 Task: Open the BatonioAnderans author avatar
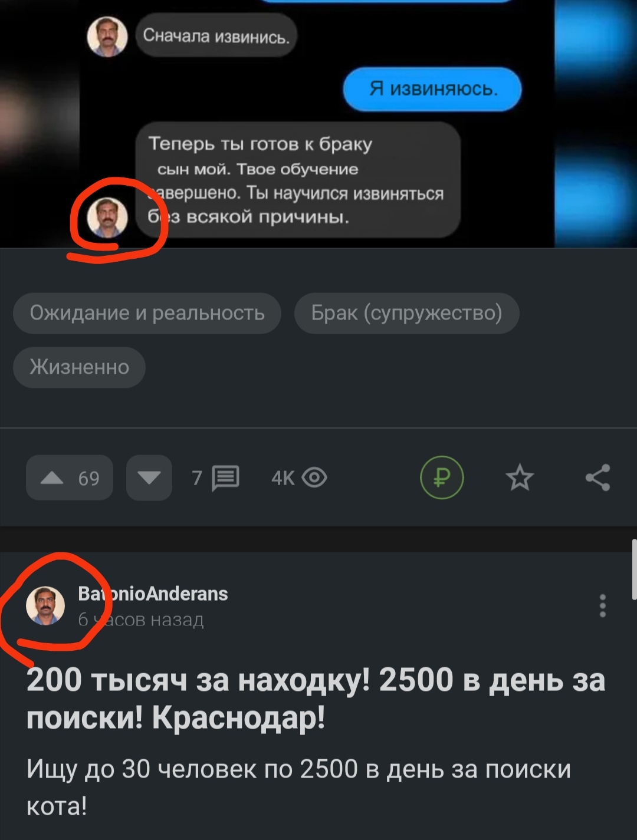pyautogui.click(x=45, y=605)
